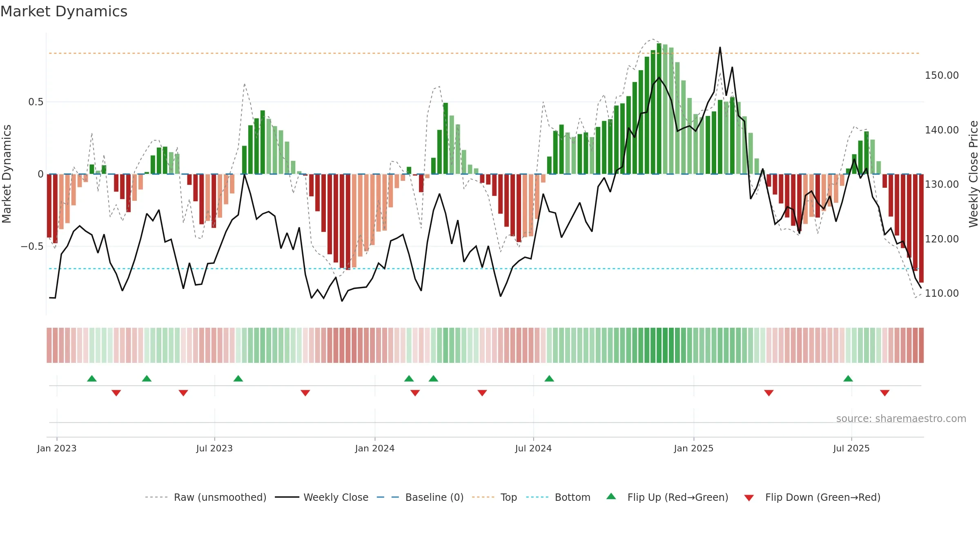
Task: Click the 130.00 price axis label
Action: (942, 184)
